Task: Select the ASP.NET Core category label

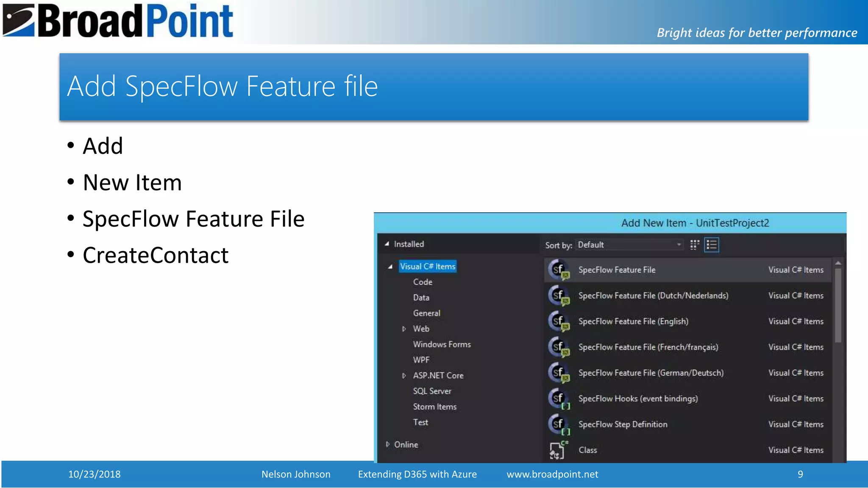Action: pyautogui.click(x=438, y=376)
